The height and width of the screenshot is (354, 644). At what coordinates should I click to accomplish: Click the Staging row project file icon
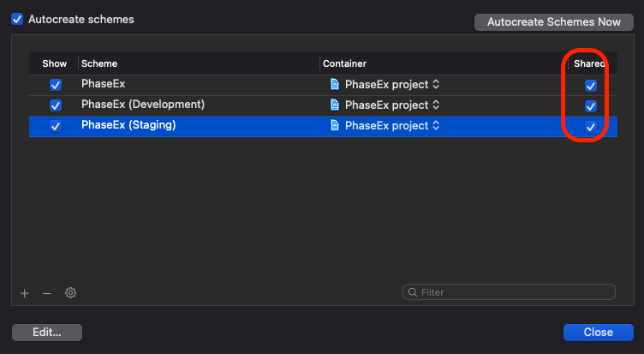click(335, 126)
